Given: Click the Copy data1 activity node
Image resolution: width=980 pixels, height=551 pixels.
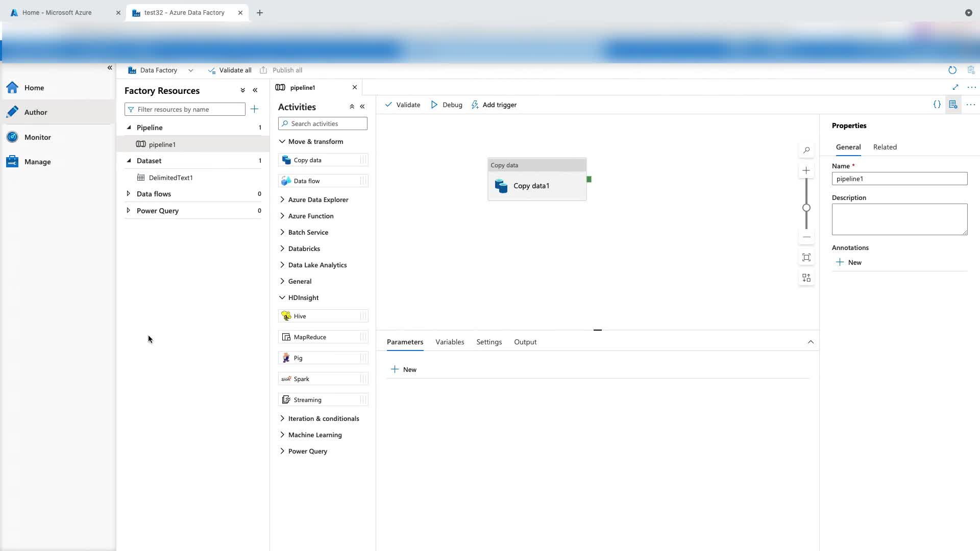Looking at the screenshot, I should pyautogui.click(x=536, y=186).
